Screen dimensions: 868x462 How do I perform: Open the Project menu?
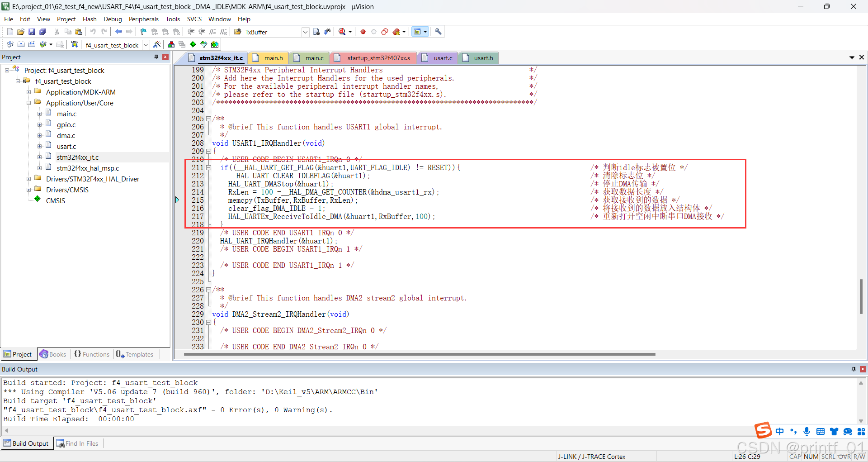[x=66, y=19]
